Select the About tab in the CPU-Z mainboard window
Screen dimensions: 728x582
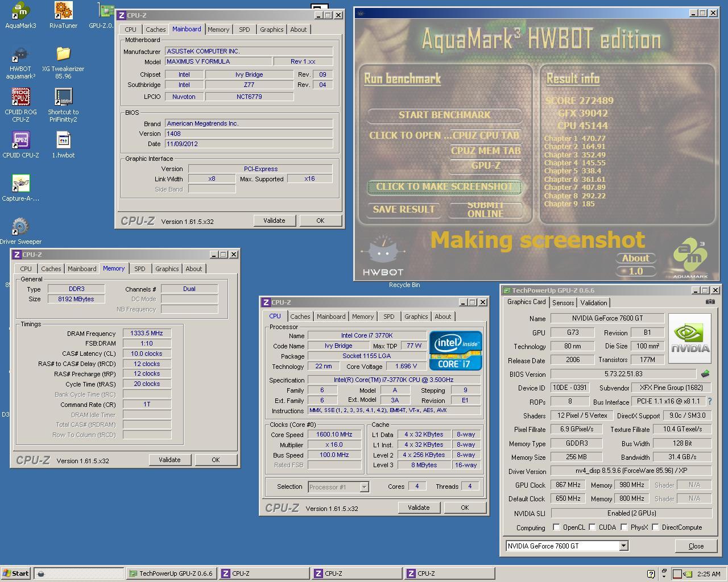pos(299,30)
